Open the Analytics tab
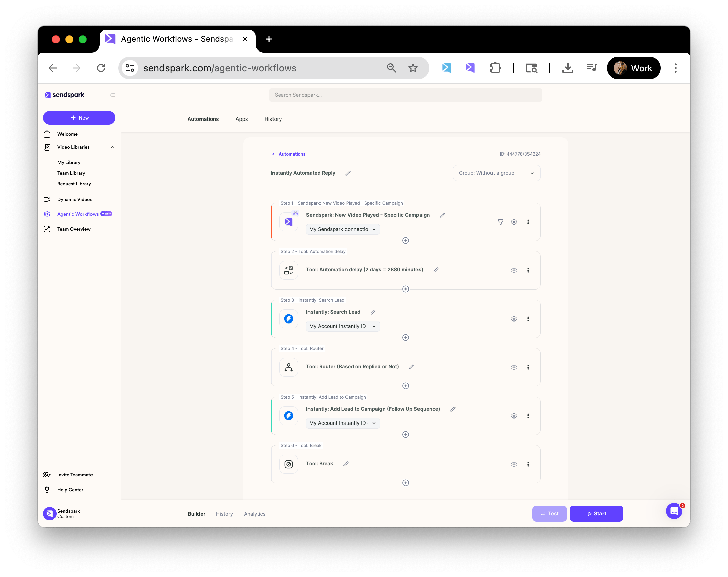Image resolution: width=728 pixels, height=577 pixels. 254,514
